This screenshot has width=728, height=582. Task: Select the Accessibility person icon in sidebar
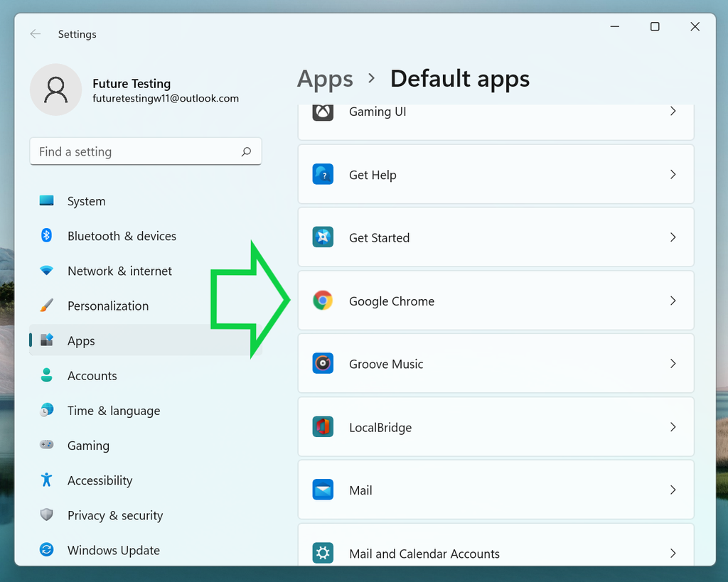pos(46,480)
